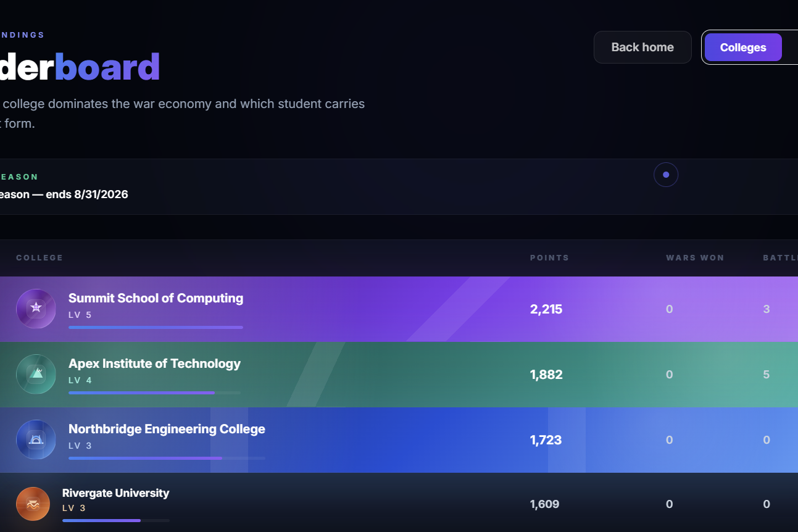Open Summit School of Computing name
The image size is (798, 532).
(156, 298)
